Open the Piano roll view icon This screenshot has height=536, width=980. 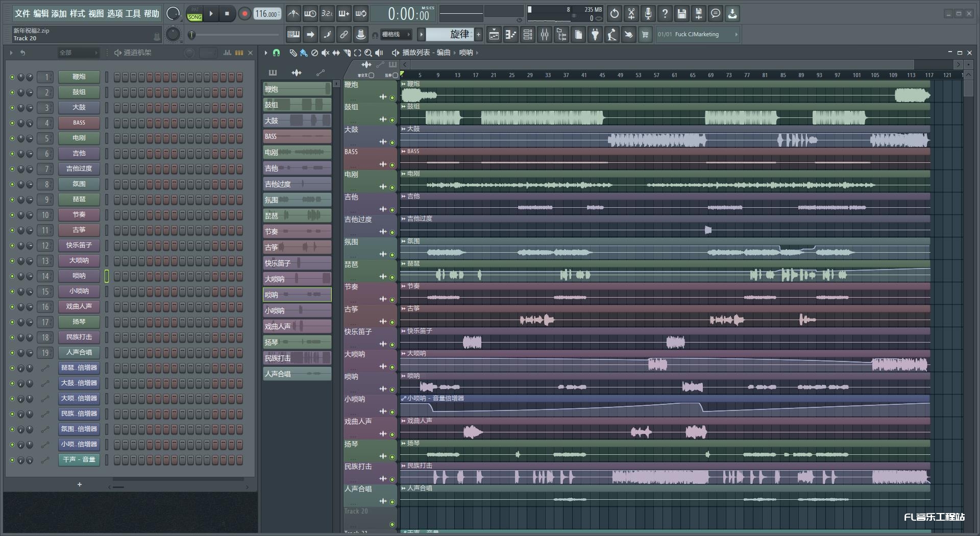(511, 35)
